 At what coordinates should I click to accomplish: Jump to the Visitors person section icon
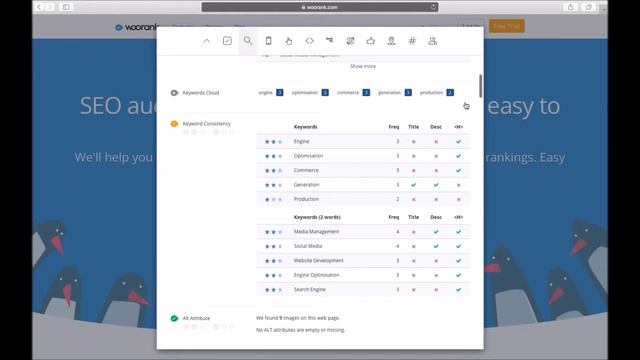pyautogui.click(x=433, y=41)
